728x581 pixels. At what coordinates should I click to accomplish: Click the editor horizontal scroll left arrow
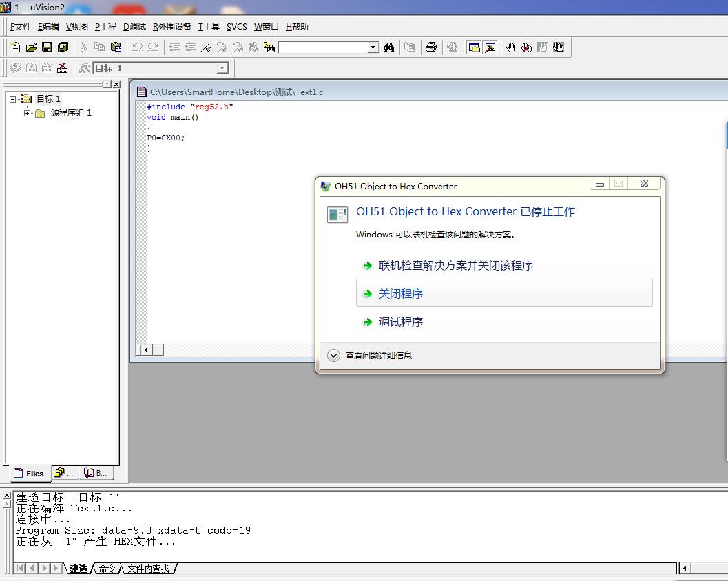146,350
